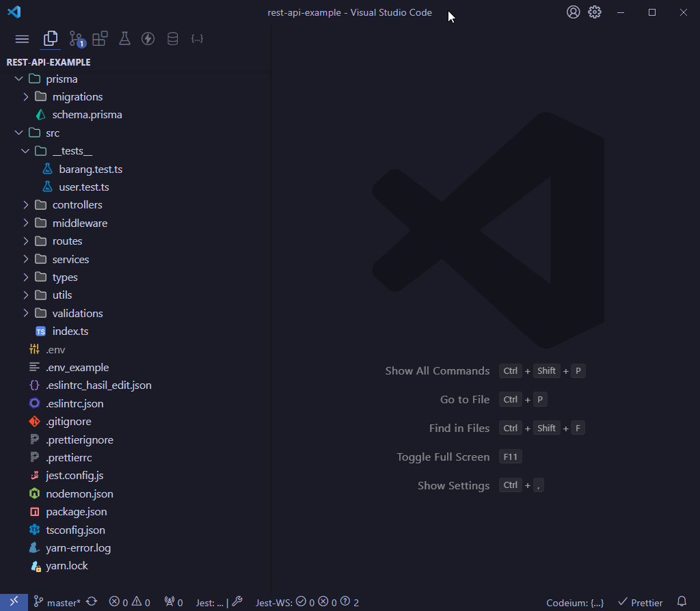700x611 pixels.
Task: Open the Accounts menu icon
Action: click(574, 12)
